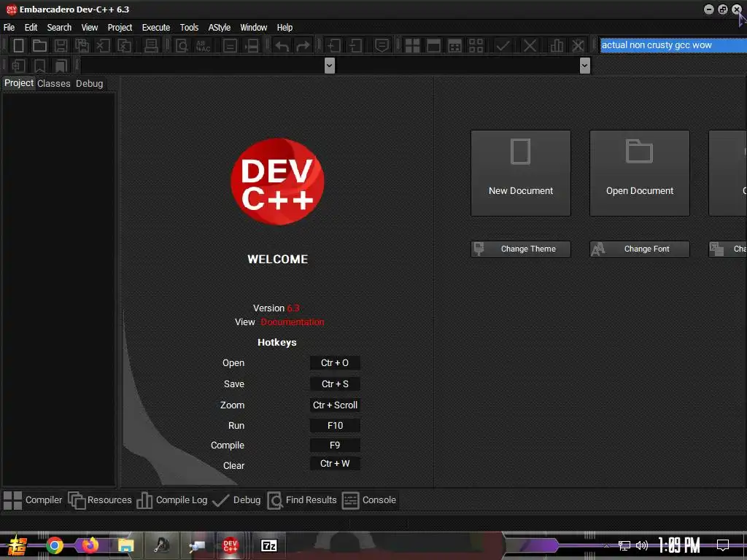Open Firefox from the taskbar
The image size is (747, 560).
[x=90, y=545]
